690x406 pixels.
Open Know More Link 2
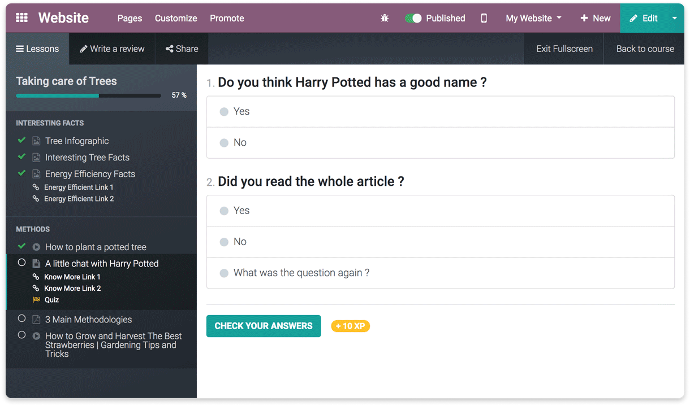point(73,288)
